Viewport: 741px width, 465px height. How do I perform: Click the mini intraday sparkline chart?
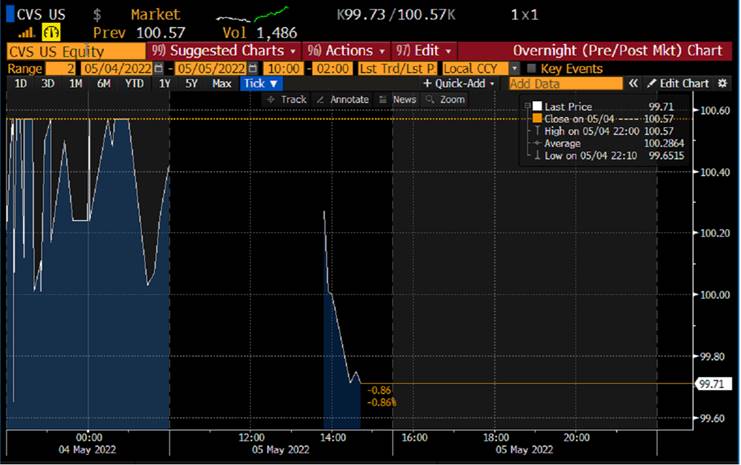(x=252, y=14)
